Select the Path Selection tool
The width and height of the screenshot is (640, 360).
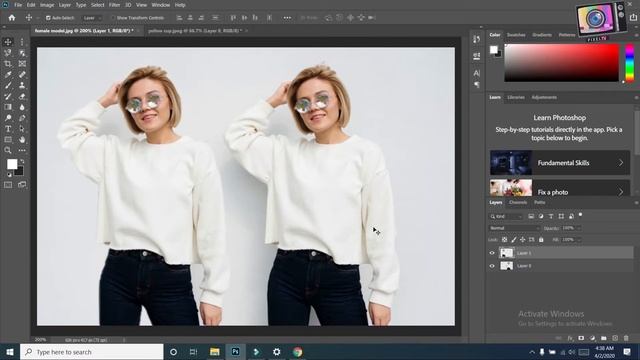(x=22, y=129)
